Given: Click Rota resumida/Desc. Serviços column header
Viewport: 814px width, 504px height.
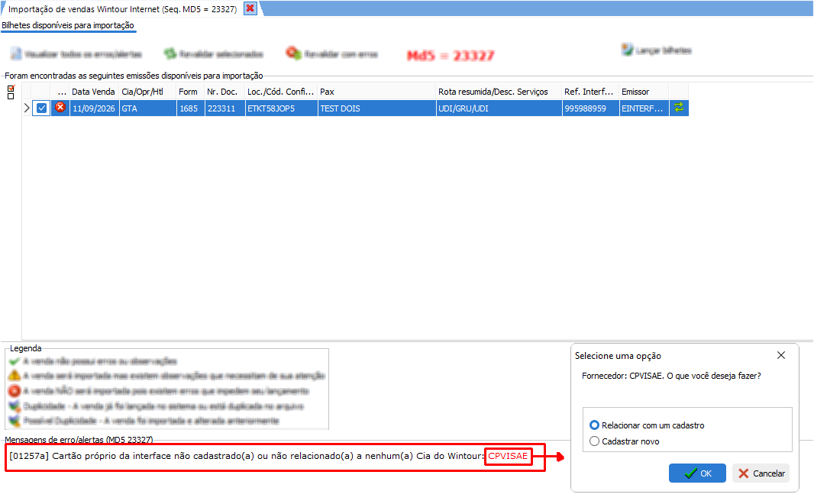Looking at the screenshot, I should tap(499, 92).
